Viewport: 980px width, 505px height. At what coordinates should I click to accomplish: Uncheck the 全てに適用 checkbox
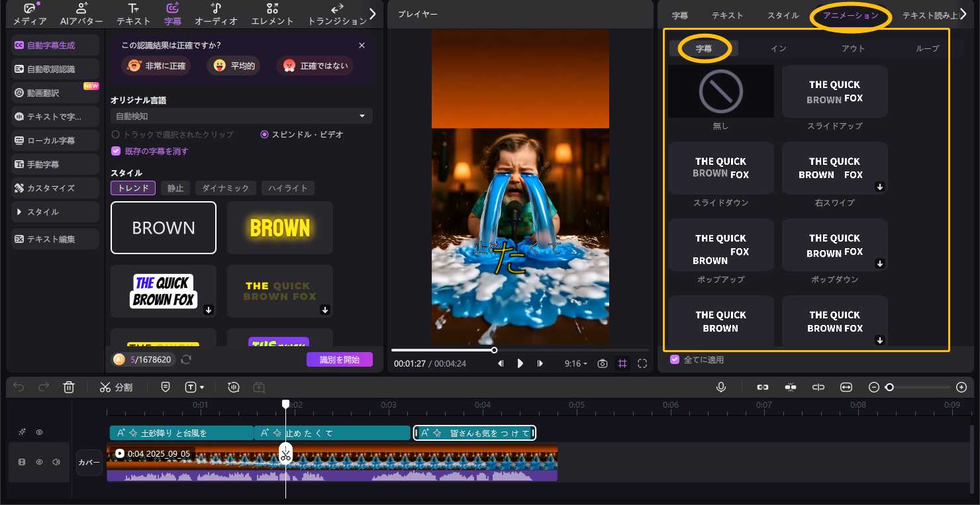[x=675, y=359]
